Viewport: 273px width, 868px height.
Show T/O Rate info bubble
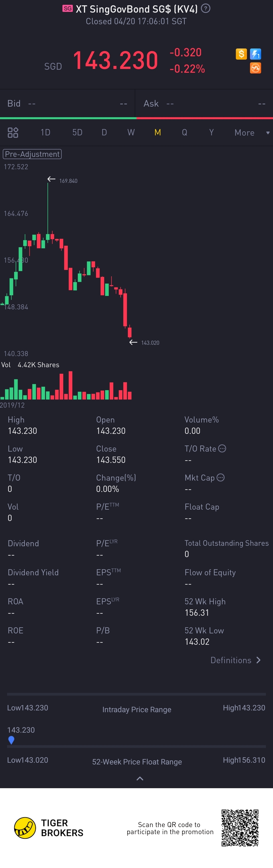(x=222, y=449)
